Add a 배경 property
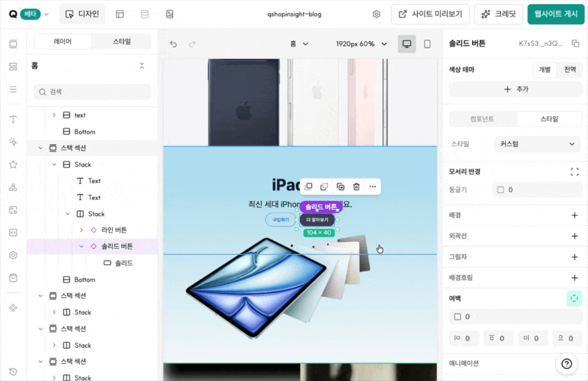Screen dimensions: 588x381 pos(574,215)
